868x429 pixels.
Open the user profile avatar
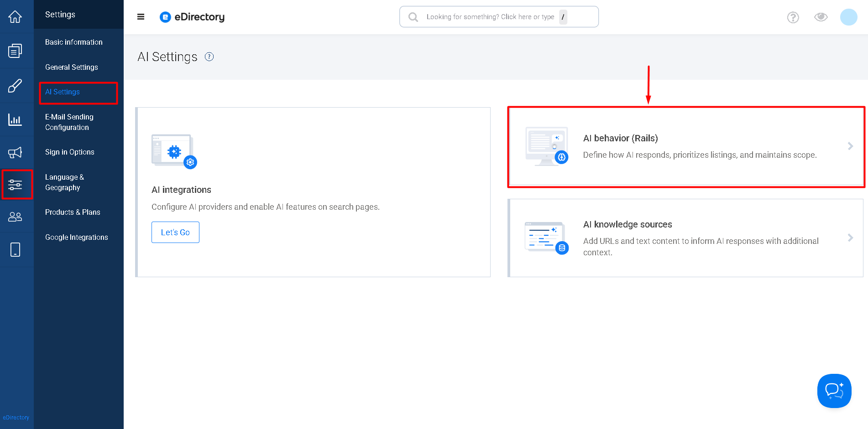pos(849,17)
